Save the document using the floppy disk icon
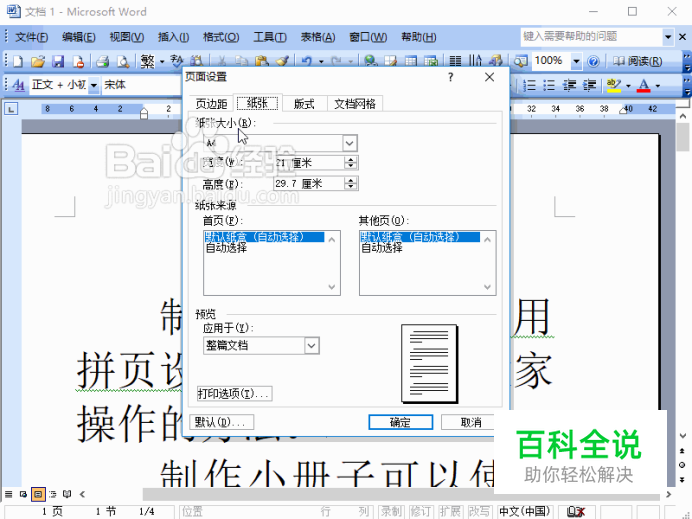 pos(58,61)
